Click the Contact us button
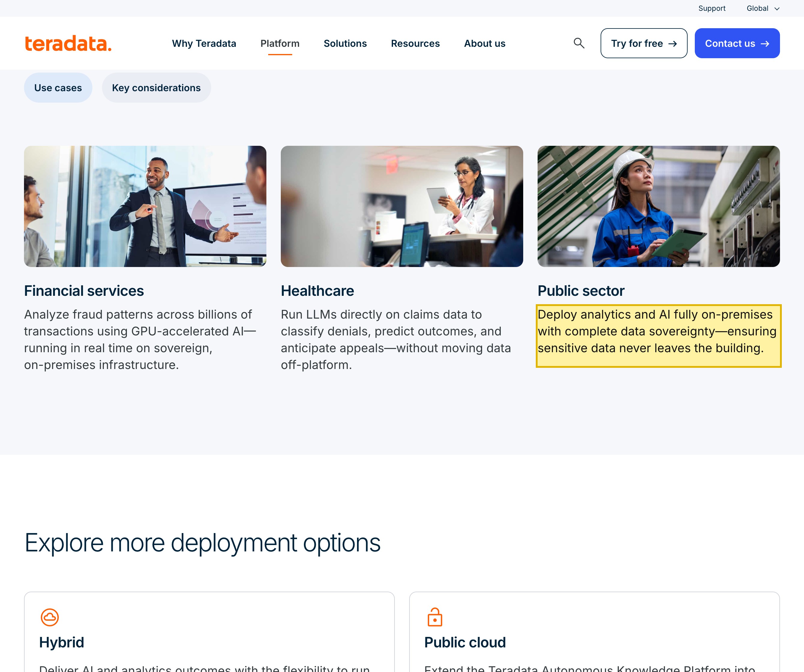Screen dimensions: 804x672 (x=737, y=43)
